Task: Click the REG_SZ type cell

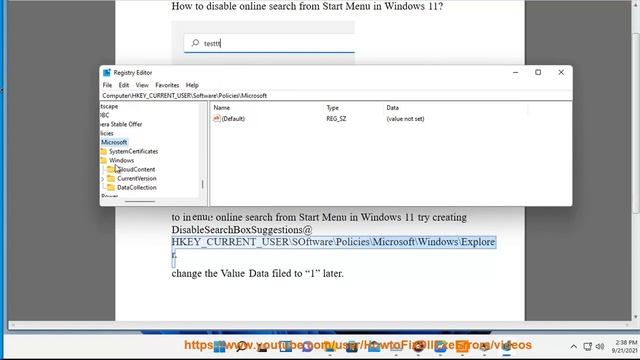Action: 336,119
